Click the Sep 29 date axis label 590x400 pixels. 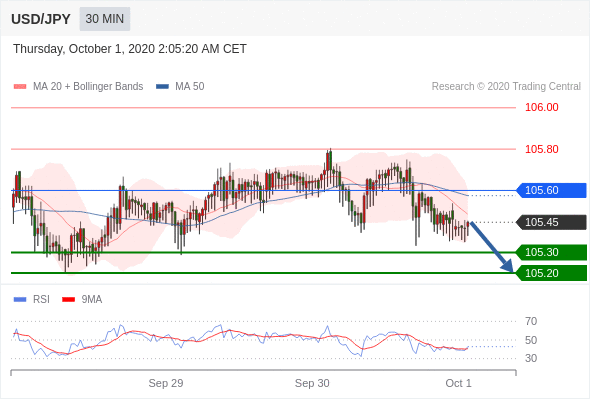coord(166,383)
